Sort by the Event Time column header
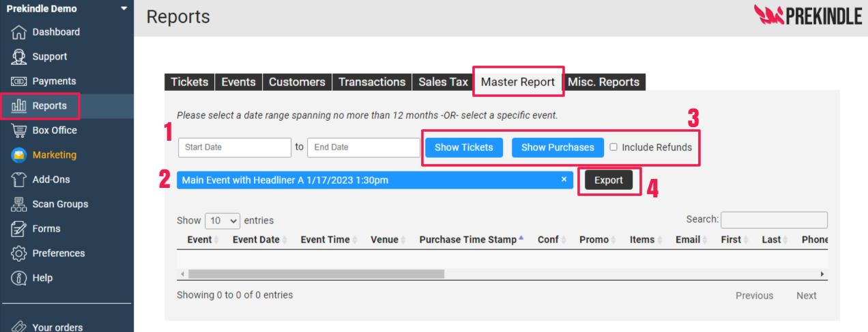 (329, 240)
